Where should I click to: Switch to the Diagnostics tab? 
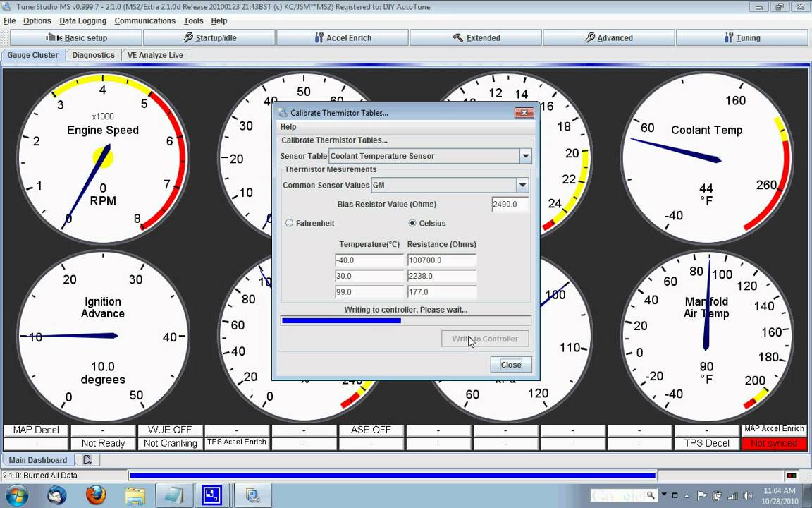pos(93,55)
